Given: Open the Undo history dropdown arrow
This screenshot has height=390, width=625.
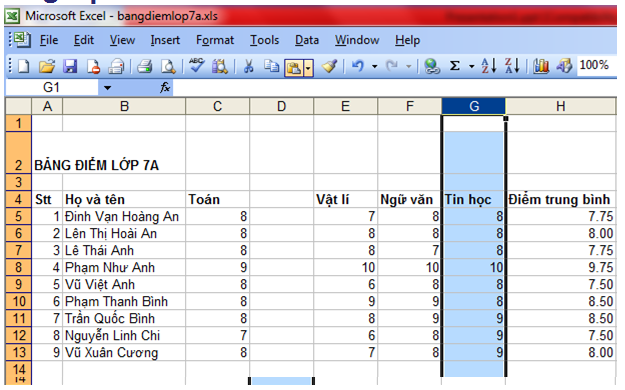Looking at the screenshot, I should coord(375,67).
